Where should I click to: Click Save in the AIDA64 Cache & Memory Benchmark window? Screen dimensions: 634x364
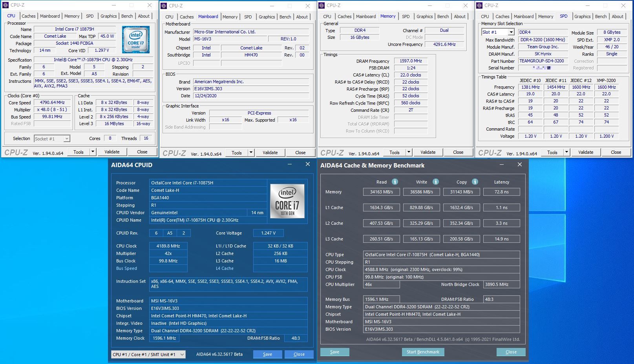[x=334, y=352]
